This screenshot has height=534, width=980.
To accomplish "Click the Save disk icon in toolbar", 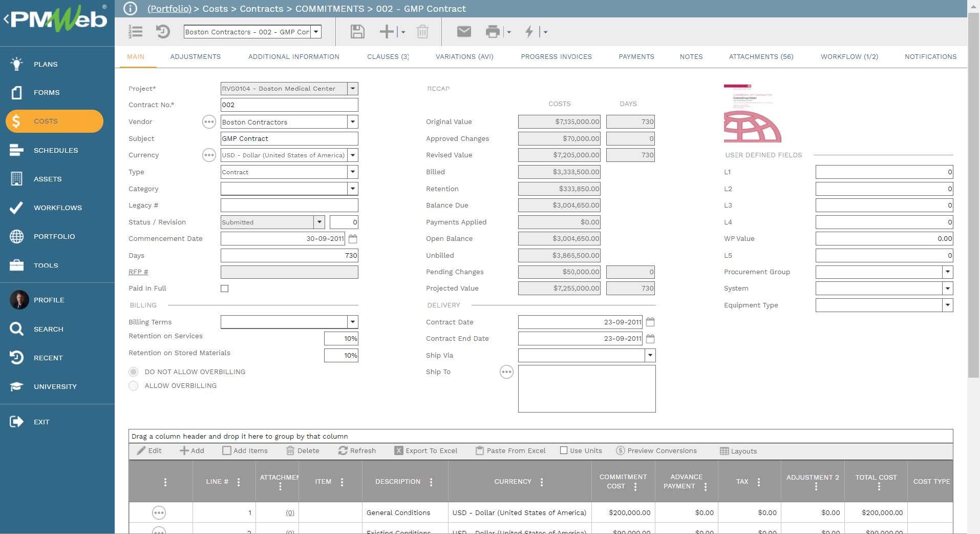I will tap(357, 32).
